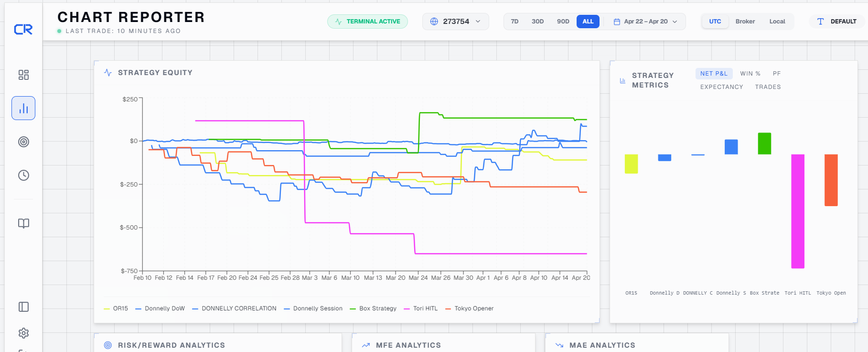Switch timezone to Broker
868x352 pixels.
745,22
